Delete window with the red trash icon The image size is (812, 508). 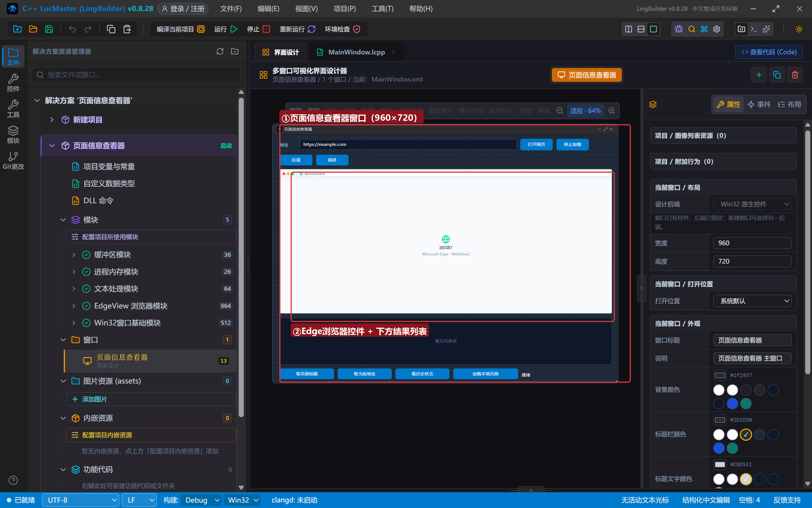(x=795, y=75)
